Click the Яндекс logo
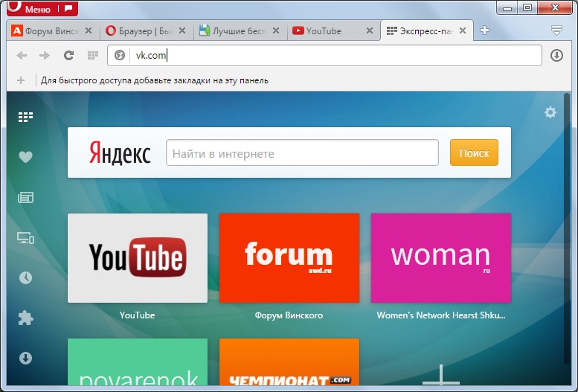The image size is (578, 392). pos(120,152)
